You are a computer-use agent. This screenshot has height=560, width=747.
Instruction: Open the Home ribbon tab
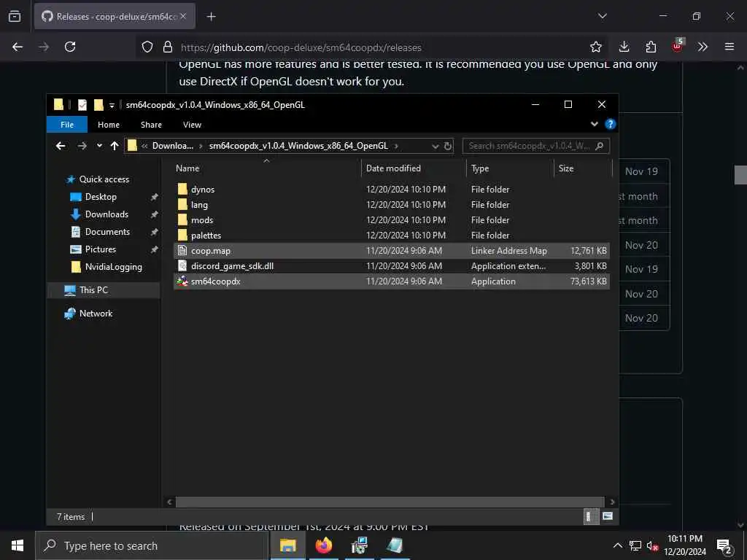(109, 125)
